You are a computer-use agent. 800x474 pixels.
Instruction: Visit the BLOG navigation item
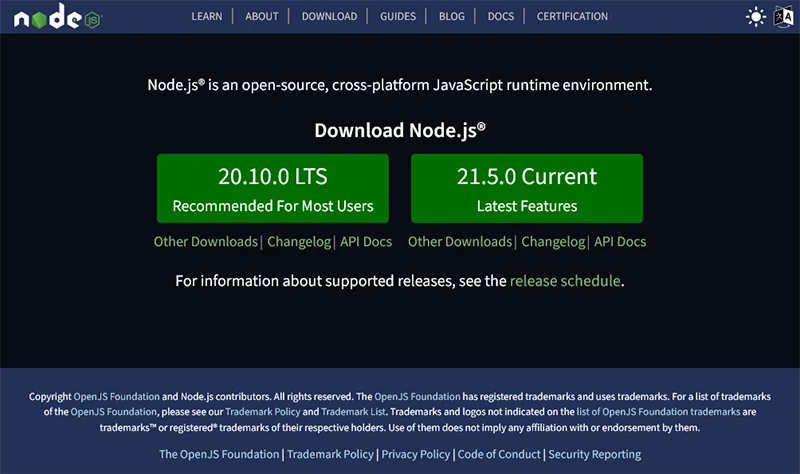point(452,16)
